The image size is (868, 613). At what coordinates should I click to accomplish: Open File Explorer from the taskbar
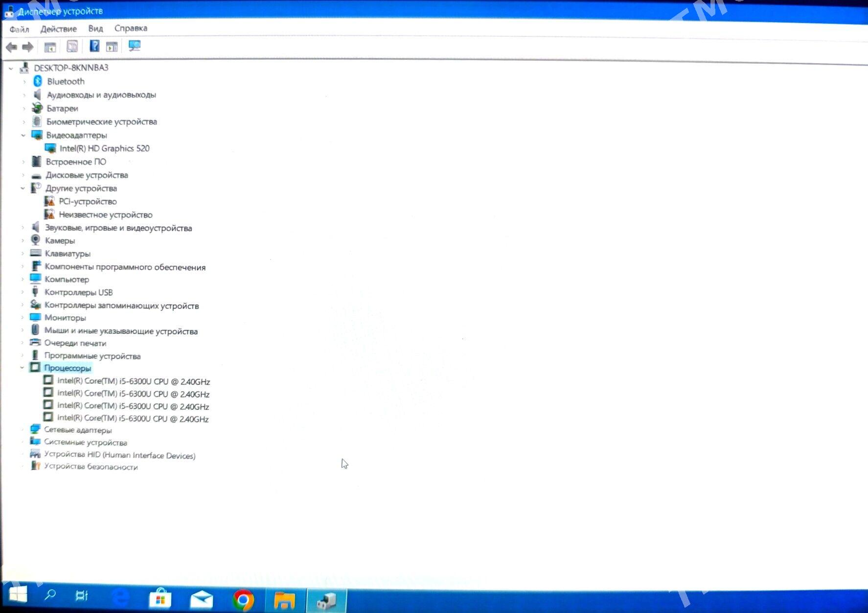pos(284,600)
